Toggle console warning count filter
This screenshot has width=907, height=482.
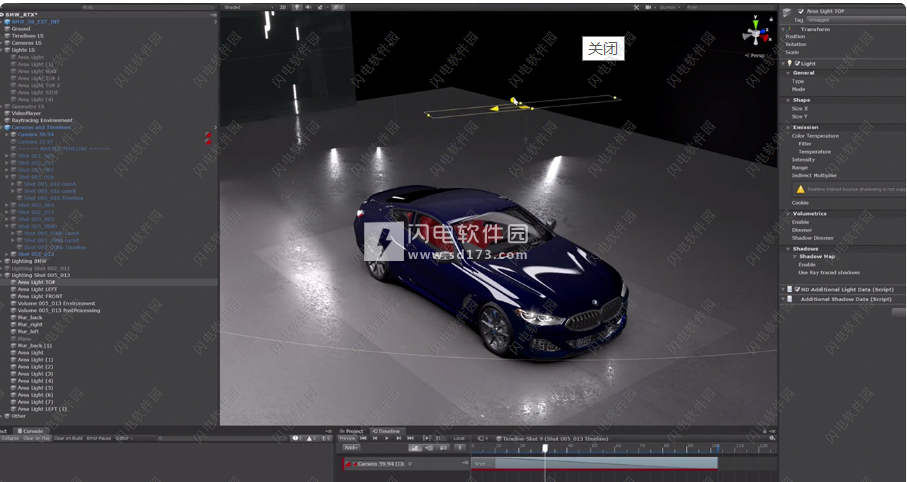(x=312, y=439)
